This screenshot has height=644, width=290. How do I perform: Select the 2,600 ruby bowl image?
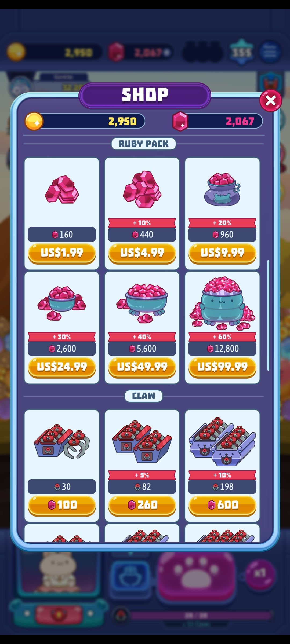pos(62,303)
